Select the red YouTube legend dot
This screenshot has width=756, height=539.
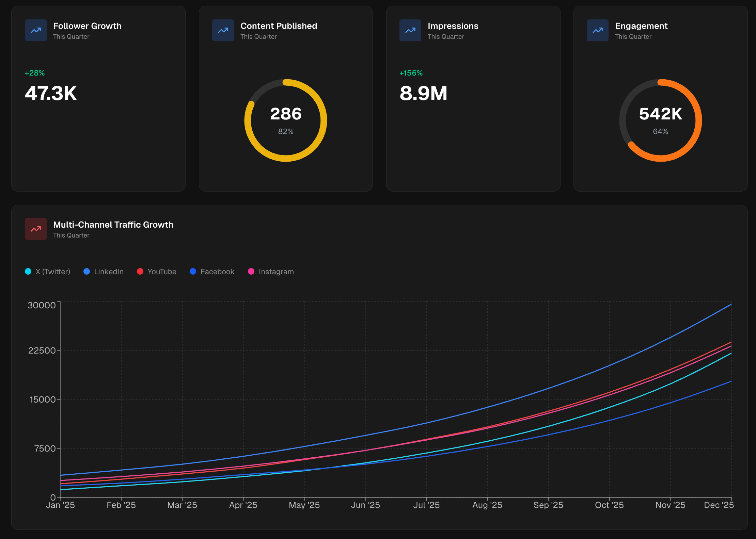click(x=140, y=272)
